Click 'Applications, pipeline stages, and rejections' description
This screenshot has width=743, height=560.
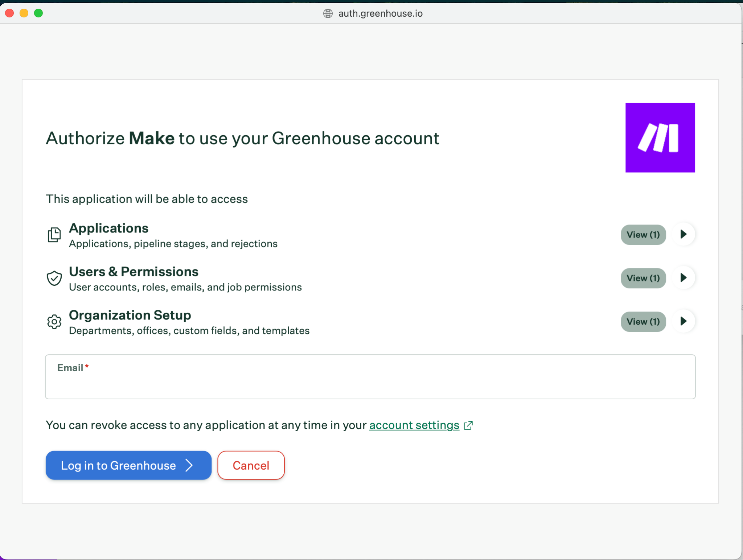click(173, 244)
